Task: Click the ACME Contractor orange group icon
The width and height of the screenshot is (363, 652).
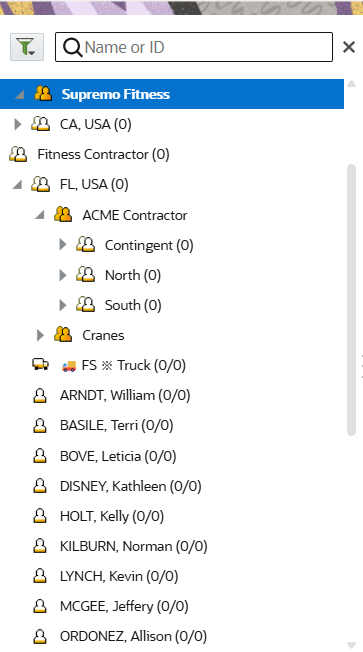Action: [x=63, y=215]
